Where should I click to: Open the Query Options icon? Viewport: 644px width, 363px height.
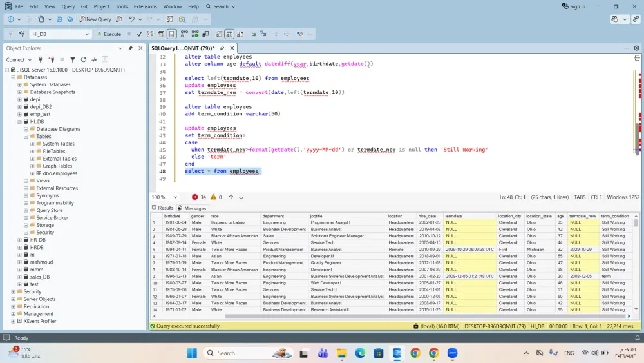(161, 34)
